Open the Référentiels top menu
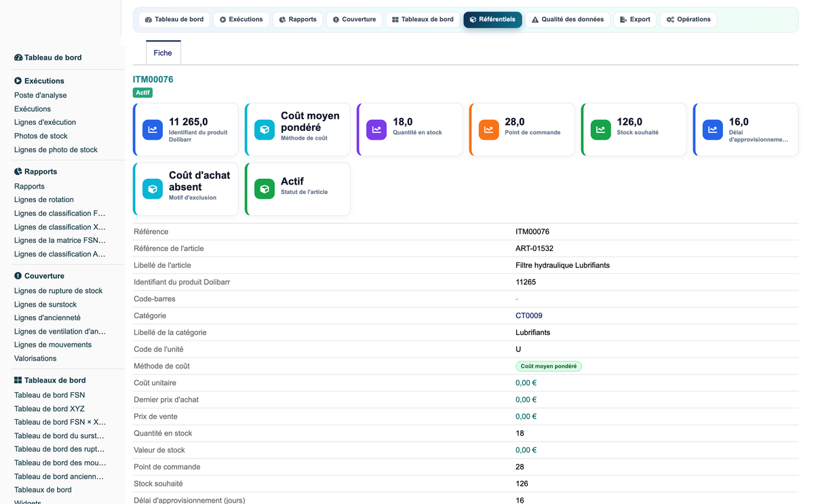This screenshot has width=814, height=504. coord(492,20)
